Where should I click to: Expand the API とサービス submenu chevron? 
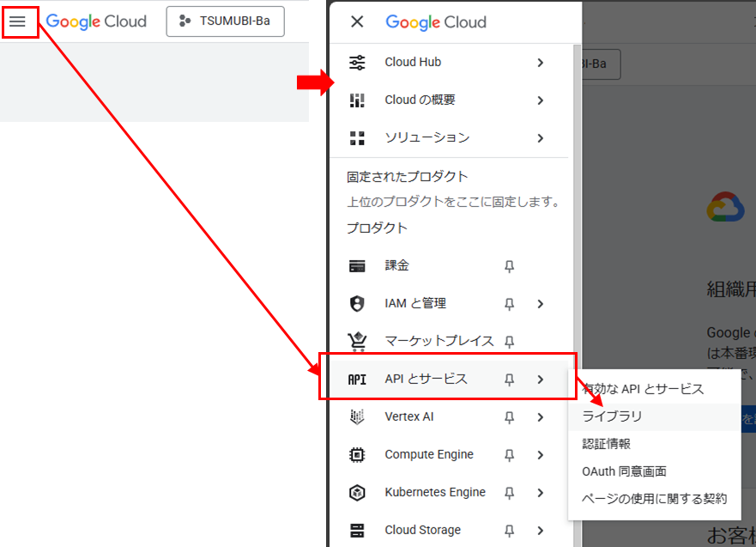coord(541,380)
